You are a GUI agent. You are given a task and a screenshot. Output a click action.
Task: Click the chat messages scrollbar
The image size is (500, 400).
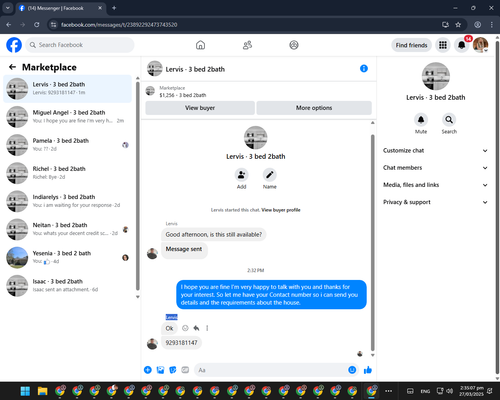click(x=373, y=242)
